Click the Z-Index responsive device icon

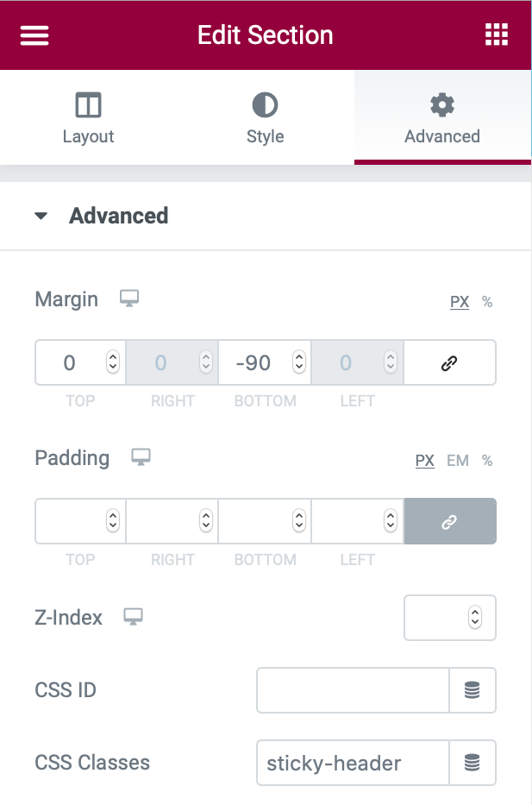[133, 617]
